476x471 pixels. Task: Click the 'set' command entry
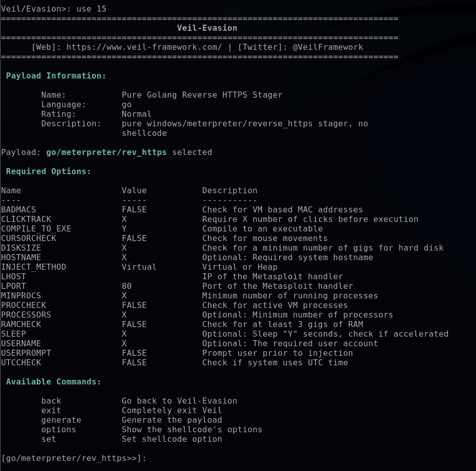pos(48,439)
